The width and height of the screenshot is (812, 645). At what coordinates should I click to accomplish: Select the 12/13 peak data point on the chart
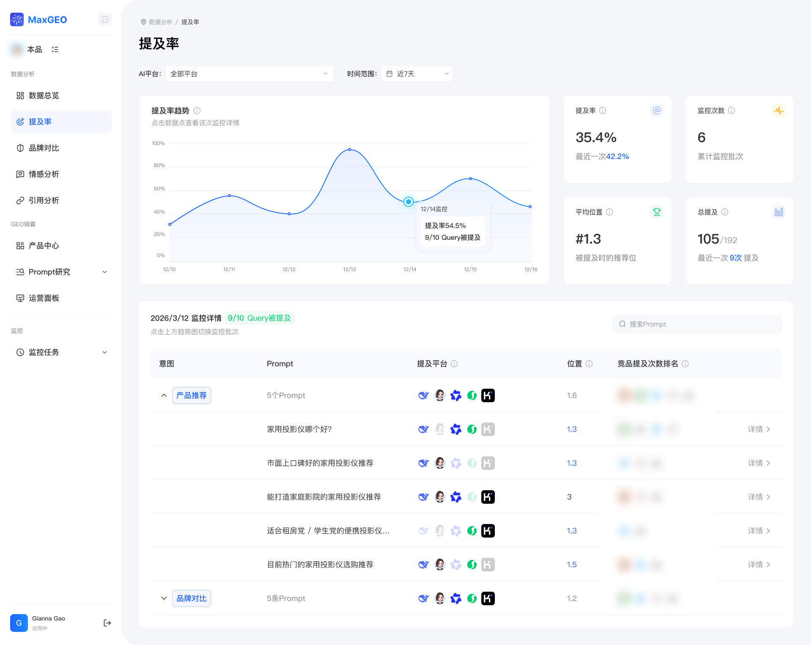click(x=349, y=149)
